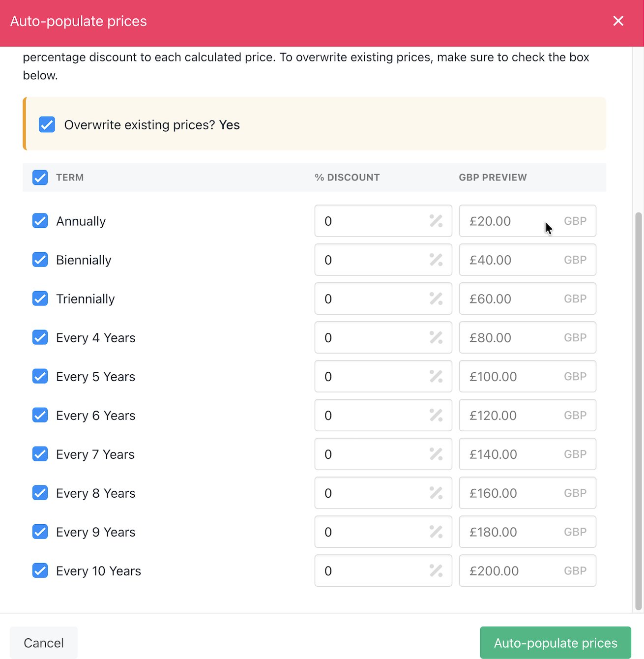Toggle the select-all TERM header checkbox

pos(40,178)
